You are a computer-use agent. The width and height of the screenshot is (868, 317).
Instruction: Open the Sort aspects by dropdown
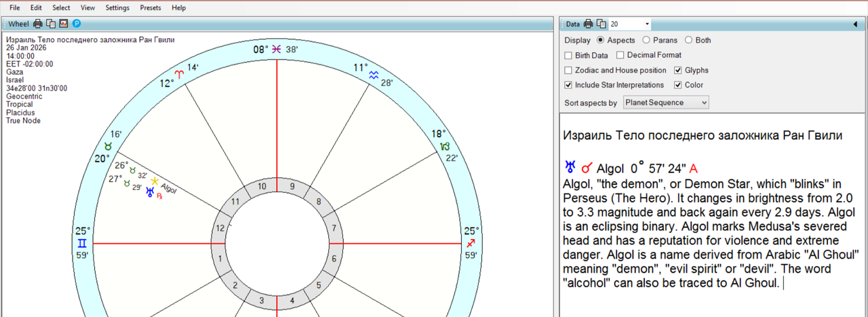click(666, 102)
